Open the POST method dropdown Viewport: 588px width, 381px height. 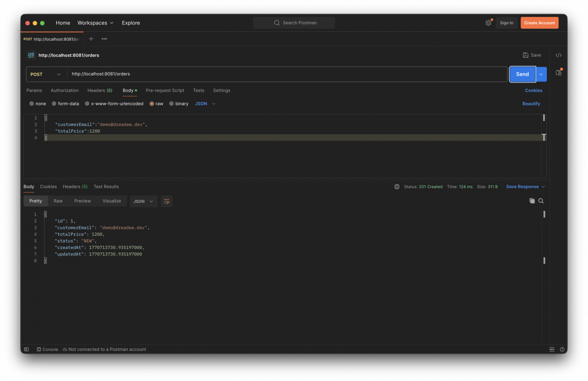pyautogui.click(x=45, y=74)
